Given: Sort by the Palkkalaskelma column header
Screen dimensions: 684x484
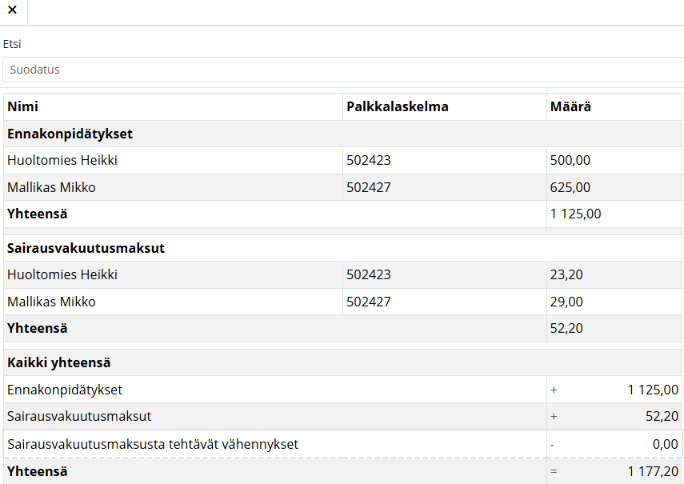Looking at the screenshot, I should coord(397,107).
